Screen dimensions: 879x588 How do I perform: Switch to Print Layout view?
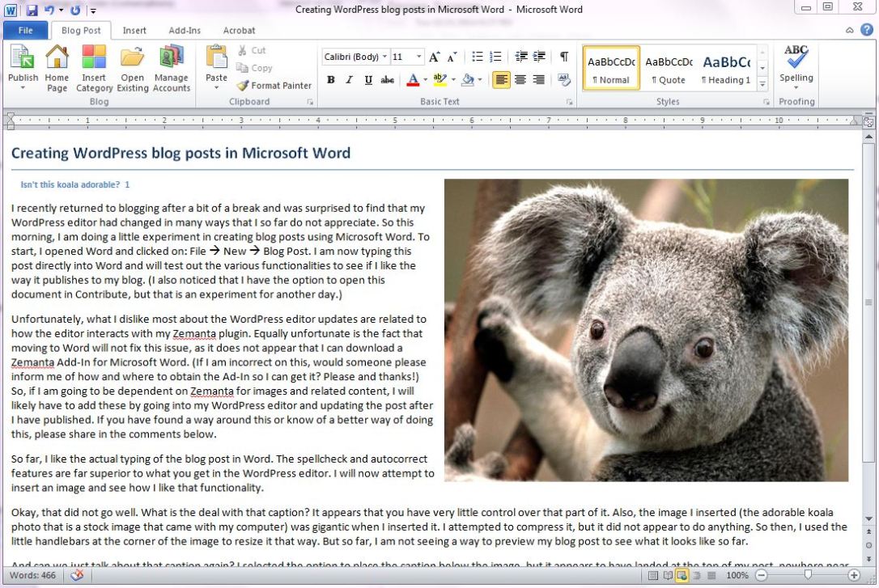653,575
